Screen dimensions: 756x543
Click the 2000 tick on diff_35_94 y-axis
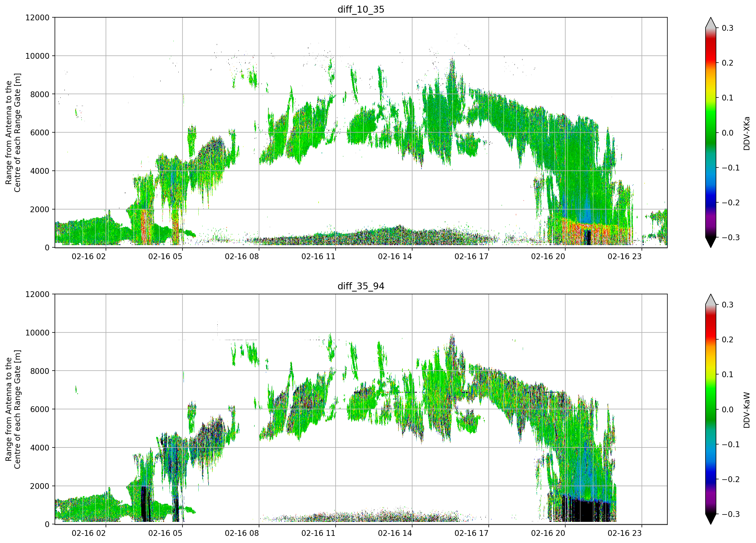tap(40, 486)
